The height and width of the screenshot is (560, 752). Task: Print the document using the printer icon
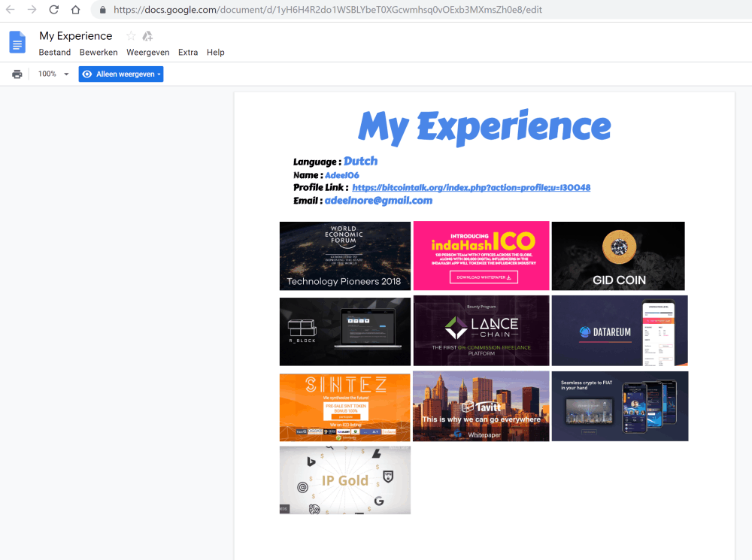coord(17,74)
